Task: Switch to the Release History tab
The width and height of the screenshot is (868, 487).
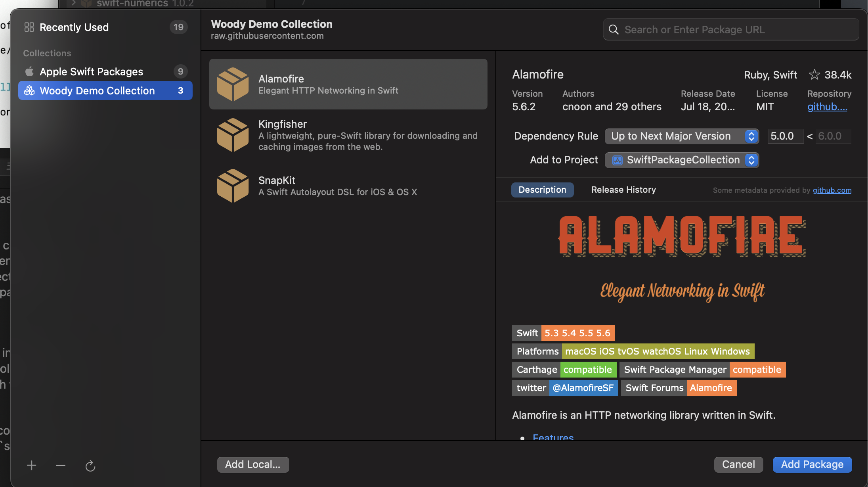Action: click(x=623, y=190)
